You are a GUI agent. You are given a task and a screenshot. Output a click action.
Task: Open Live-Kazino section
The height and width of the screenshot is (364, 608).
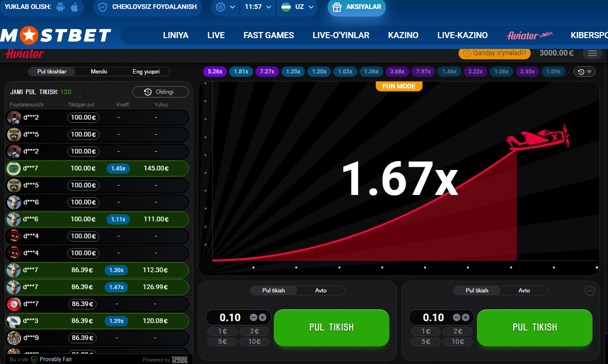(x=462, y=35)
